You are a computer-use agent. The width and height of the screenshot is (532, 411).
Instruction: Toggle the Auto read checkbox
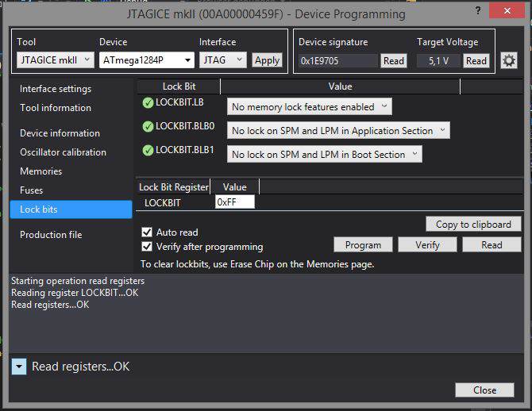point(147,232)
